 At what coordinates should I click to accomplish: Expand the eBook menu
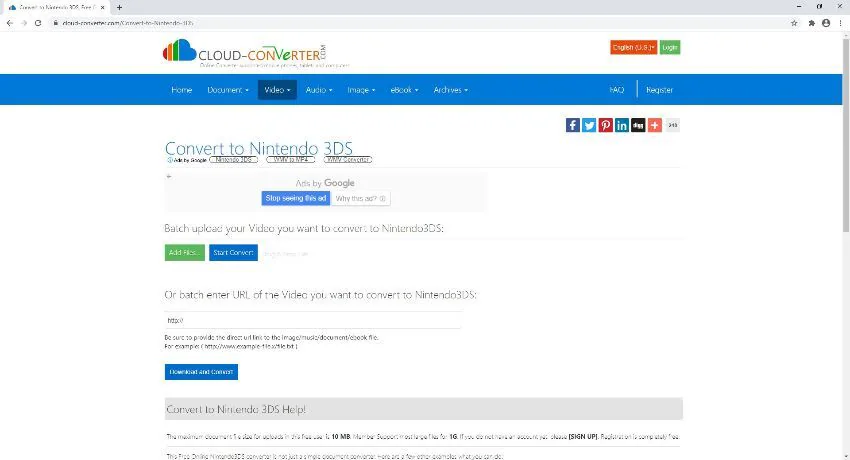[x=404, y=90]
